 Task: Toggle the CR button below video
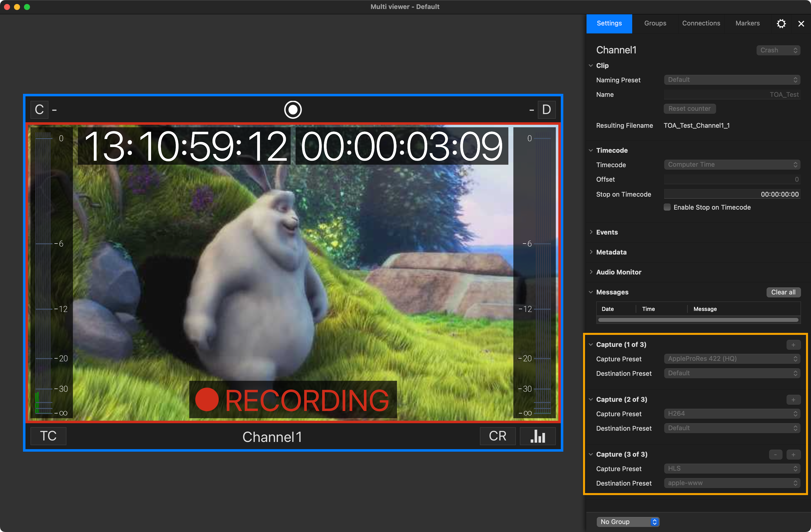(497, 436)
